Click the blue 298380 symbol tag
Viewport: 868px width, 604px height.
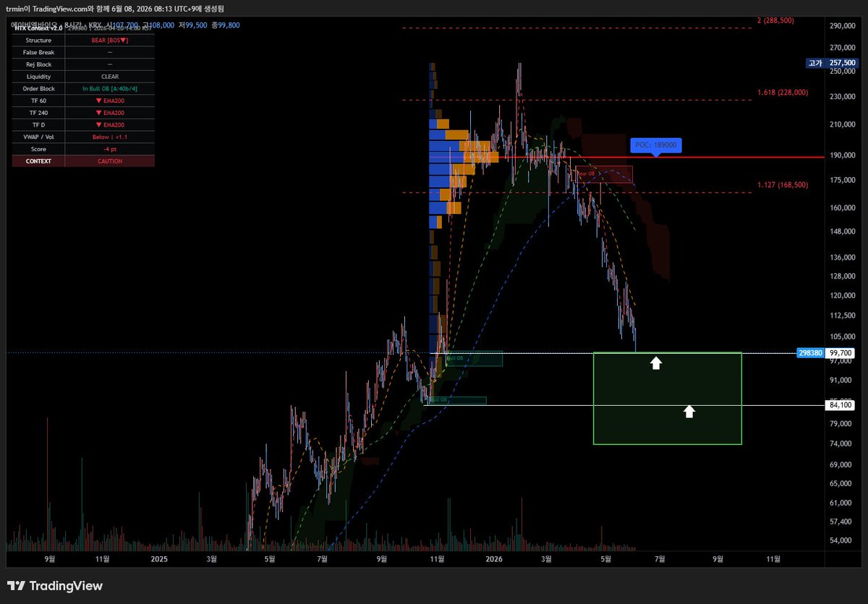pyautogui.click(x=809, y=353)
